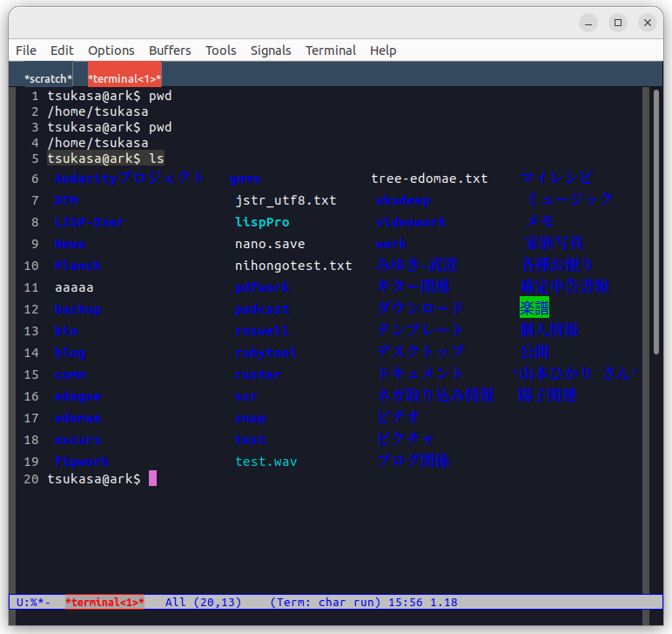Click the ftpwork directory name

tap(82, 462)
